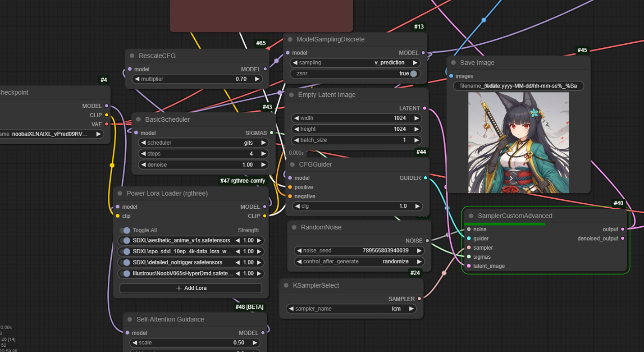The height and width of the screenshot is (352, 644).
Task: Click the denoise 1.00 slider in BasicScheduler
Action: coord(203,165)
